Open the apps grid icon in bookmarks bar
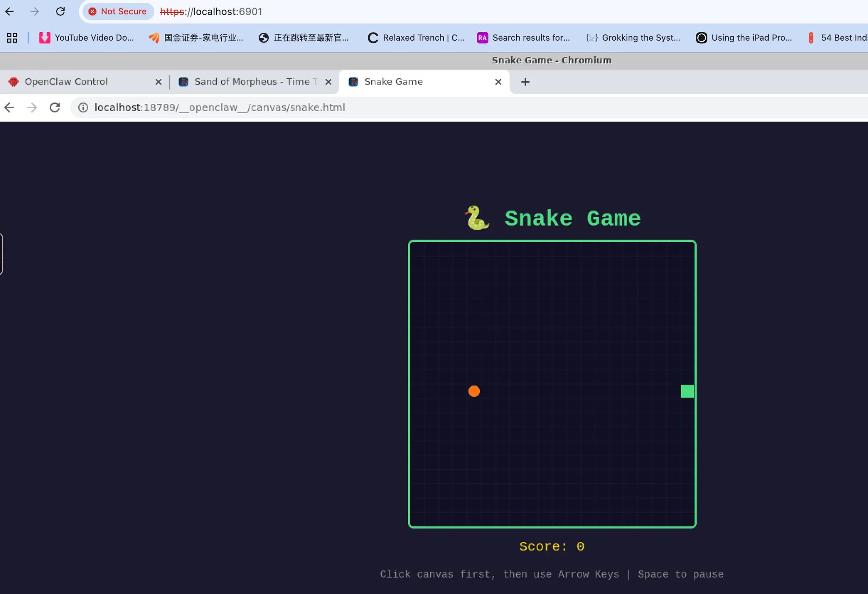Viewport: 868px width, 594px height. [x=12, y=38]
